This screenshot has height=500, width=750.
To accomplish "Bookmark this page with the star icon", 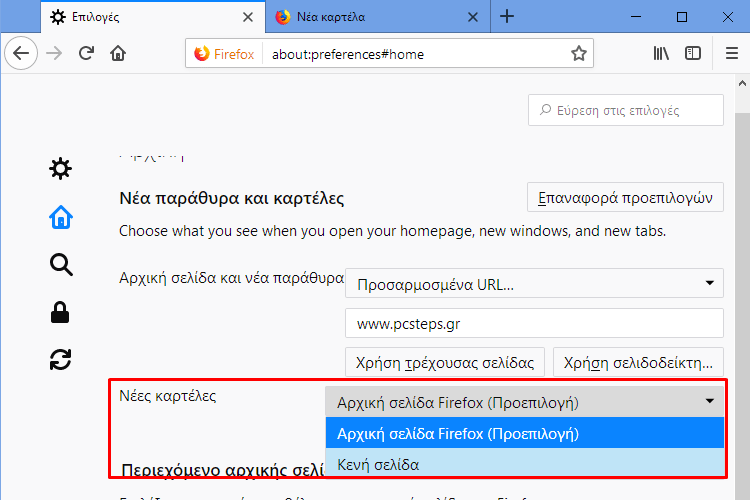I will click(x=578, y=54).
